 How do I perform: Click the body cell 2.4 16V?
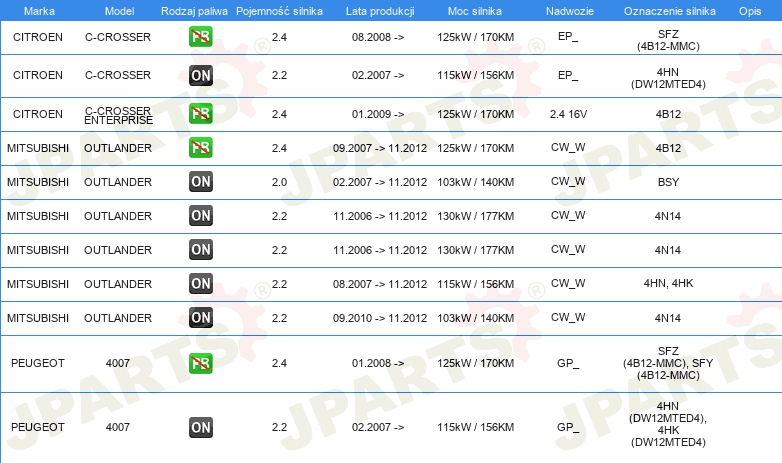tap(568, 114)
